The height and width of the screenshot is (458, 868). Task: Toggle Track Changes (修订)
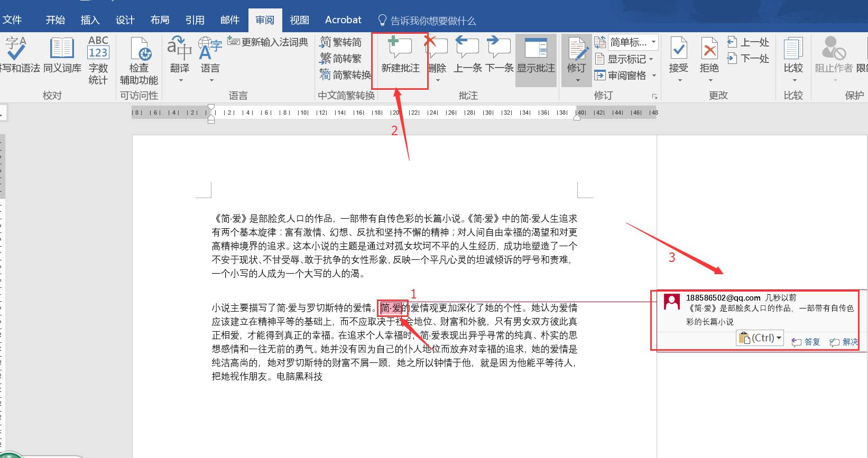click(576, 55)
